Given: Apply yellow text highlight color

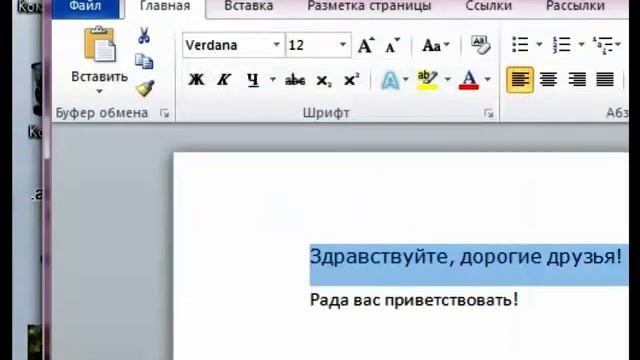Looking at the screenshot, I should [427, 80].
